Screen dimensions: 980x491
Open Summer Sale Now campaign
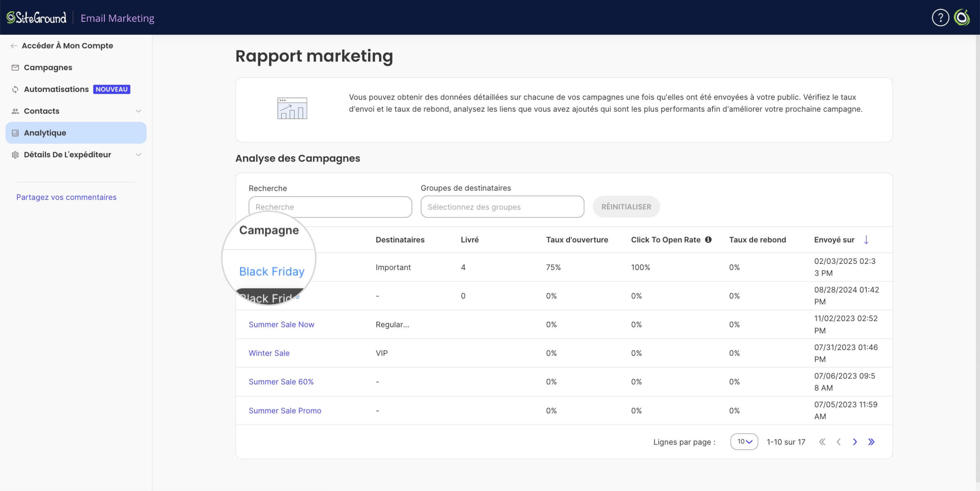(x=281, y=324)
